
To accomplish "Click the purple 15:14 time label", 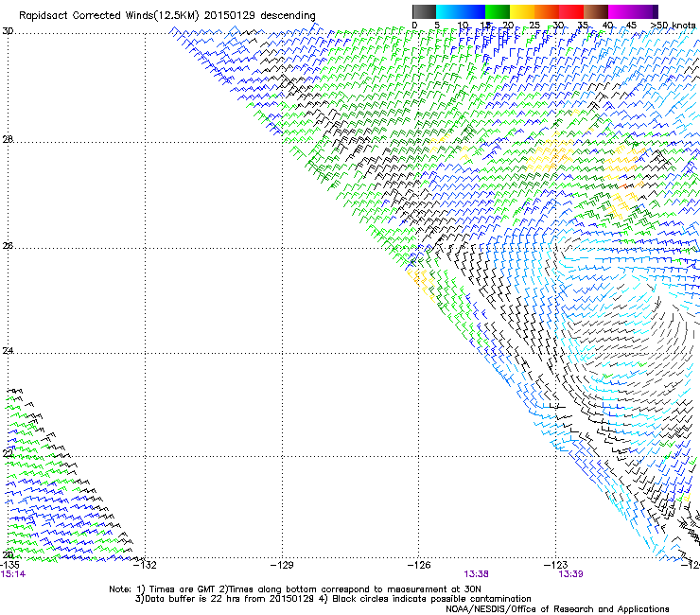I will coord(13,574).
